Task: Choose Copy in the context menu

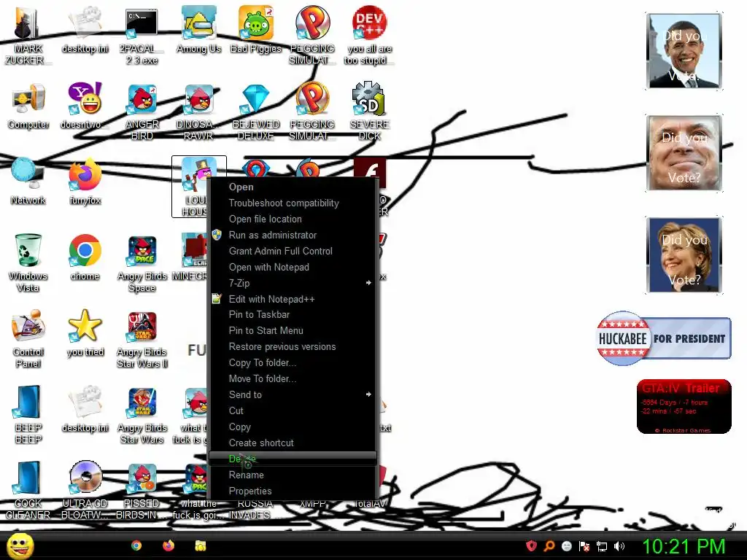Action: 293,427
